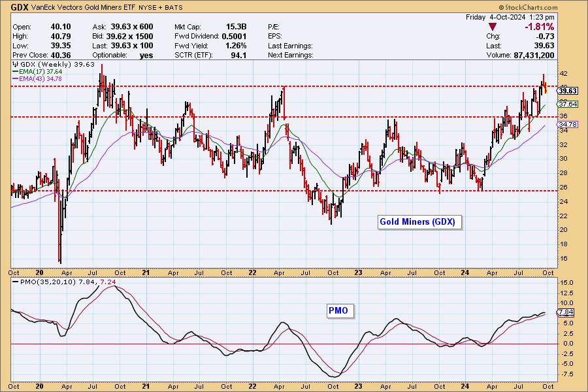Click the SCTR (ETF) value 94.1
Viewport: 588px width, 392px height.
coord(239,55)
